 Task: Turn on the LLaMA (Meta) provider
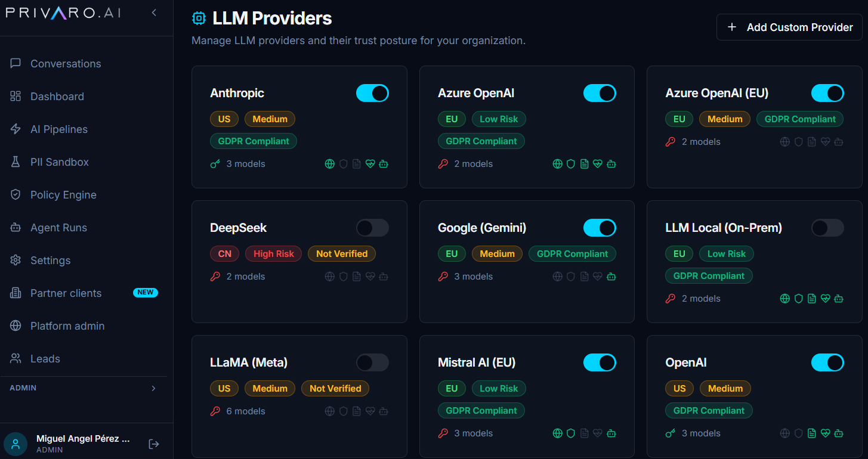point(372,362)
